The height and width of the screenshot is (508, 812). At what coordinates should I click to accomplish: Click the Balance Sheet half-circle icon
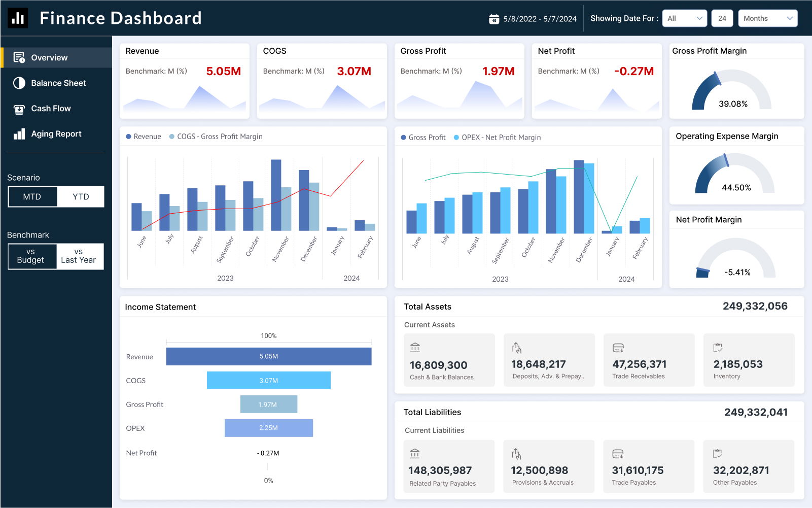19,83
